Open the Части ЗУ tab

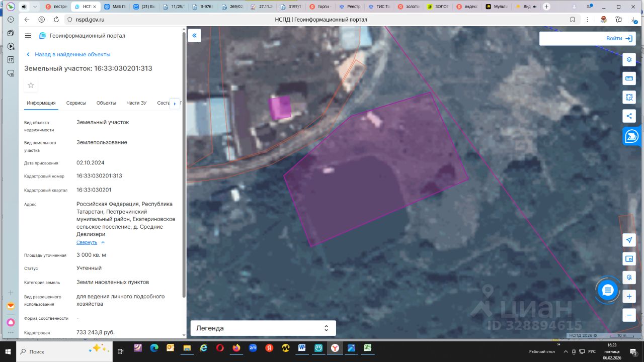[x=136, y=103]
